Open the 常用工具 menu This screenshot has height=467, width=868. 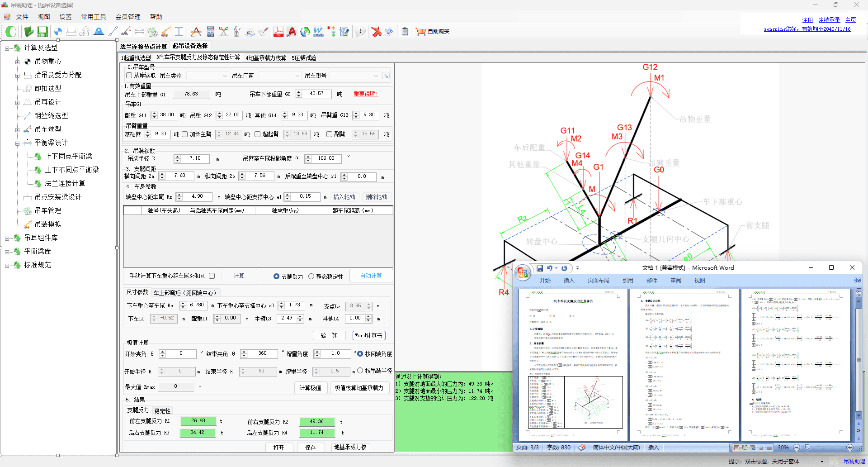[x=94, y=17]
